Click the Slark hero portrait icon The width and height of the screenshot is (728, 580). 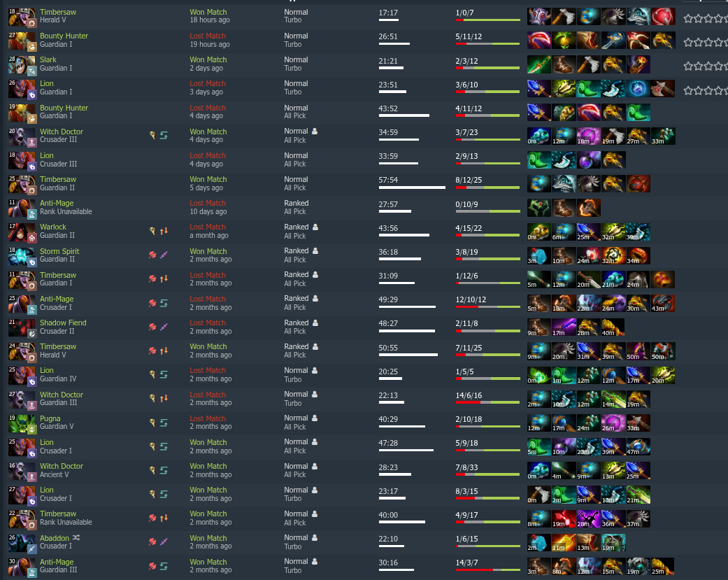22,64
